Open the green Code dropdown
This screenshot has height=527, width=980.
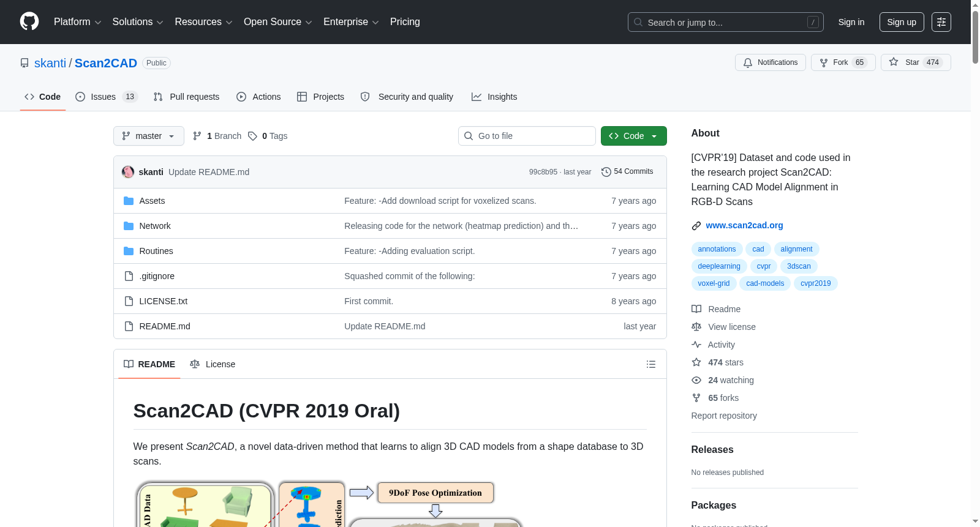(x=634, y=136)
